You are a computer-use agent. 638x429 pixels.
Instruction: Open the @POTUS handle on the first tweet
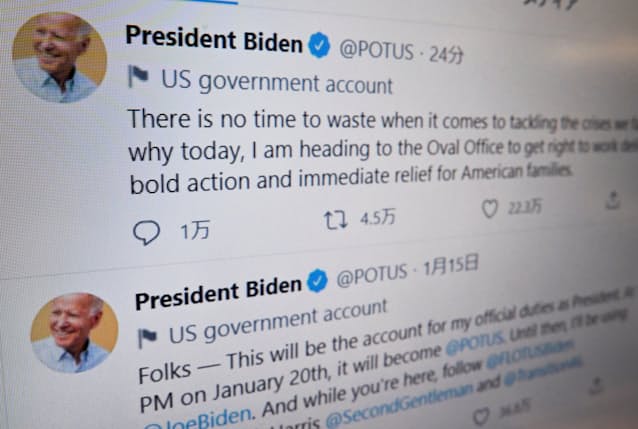[x=376, y=51]
